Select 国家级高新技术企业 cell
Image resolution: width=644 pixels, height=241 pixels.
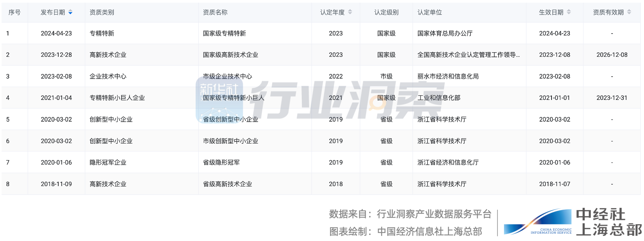[230, 55]
